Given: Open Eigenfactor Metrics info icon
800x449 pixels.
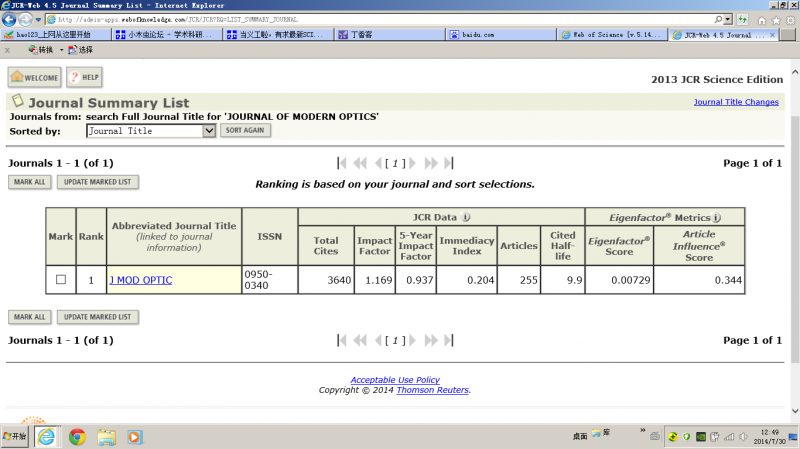Looking at the screenshot, I should [716, 217].
